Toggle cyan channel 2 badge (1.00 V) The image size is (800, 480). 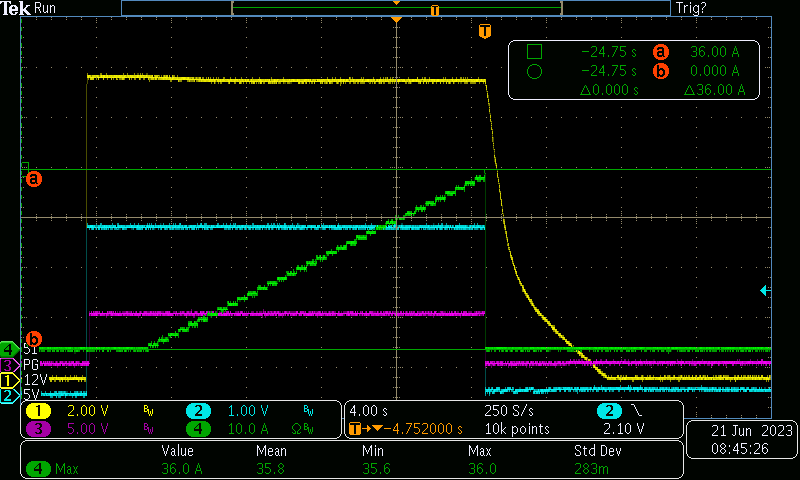[x=198, y=411]
